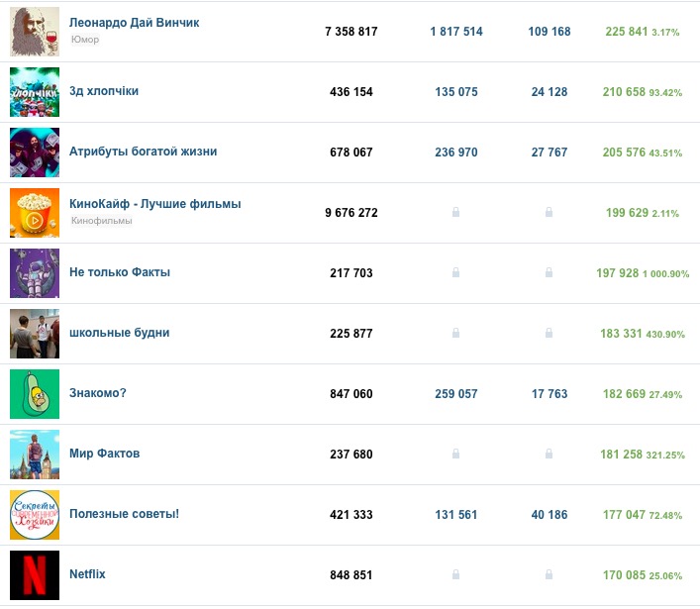Click the first lock icon in КиноКайф row

pos(455,213)
